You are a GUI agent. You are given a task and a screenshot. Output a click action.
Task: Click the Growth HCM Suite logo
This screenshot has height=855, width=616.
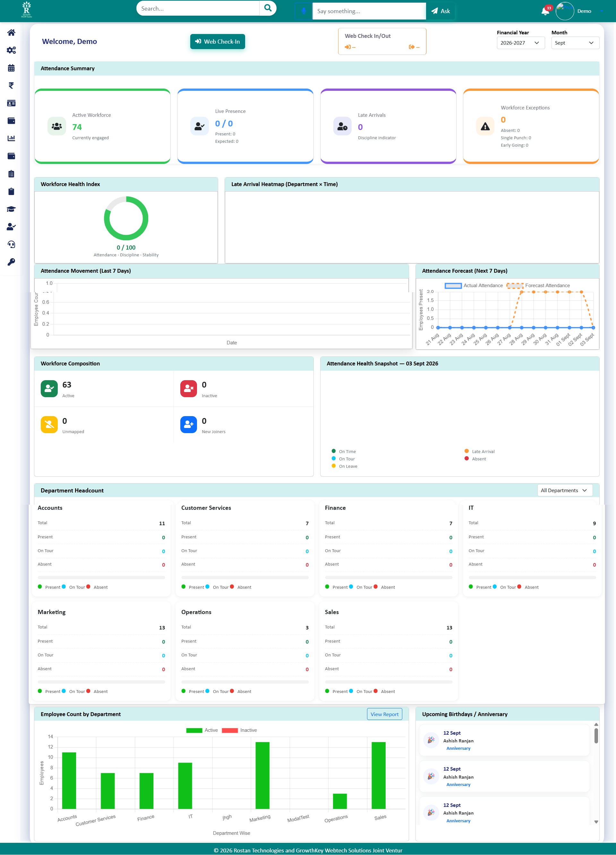pos(26,10)
